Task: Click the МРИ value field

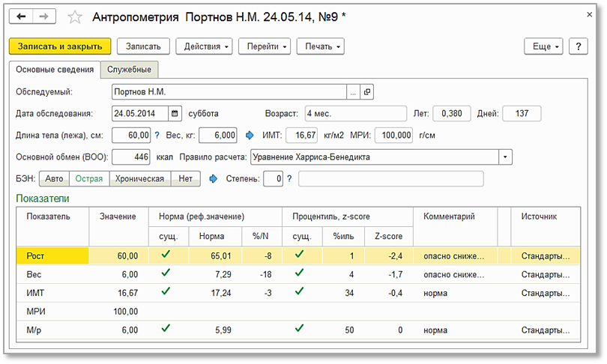Action: point(393,136)
